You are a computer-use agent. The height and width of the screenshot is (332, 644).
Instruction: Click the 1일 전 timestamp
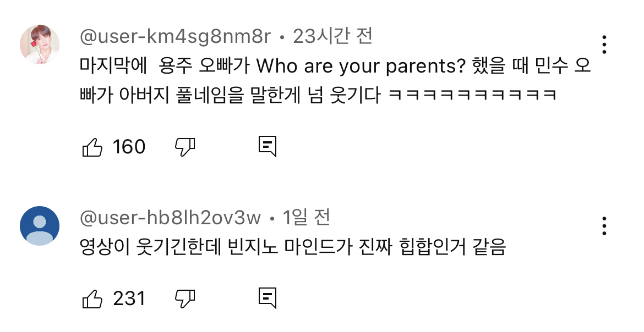pos(307,218)
